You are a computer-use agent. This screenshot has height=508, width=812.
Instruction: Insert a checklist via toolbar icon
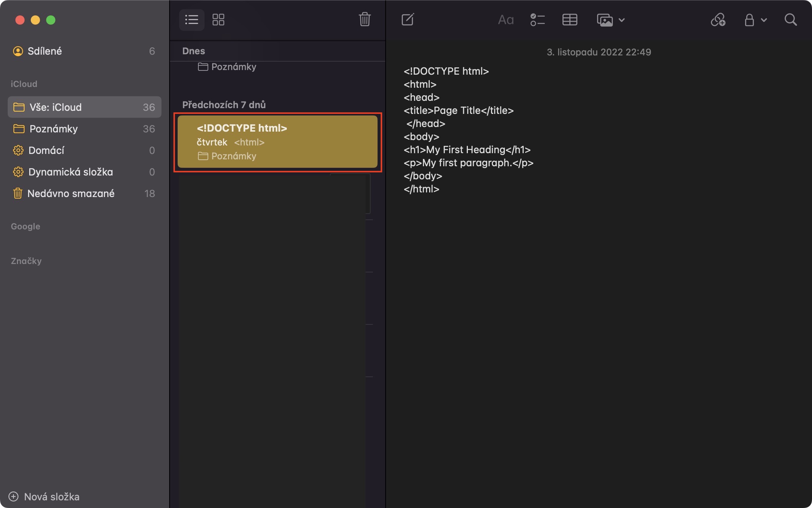pyautogui.click(x=537, y=20)
